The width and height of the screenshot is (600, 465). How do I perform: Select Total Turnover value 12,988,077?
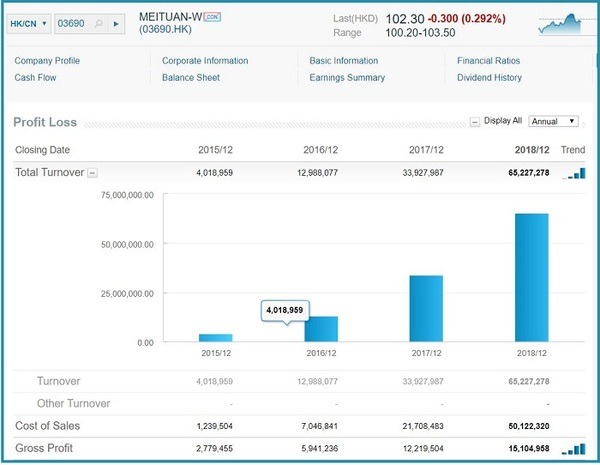point(318,173)
